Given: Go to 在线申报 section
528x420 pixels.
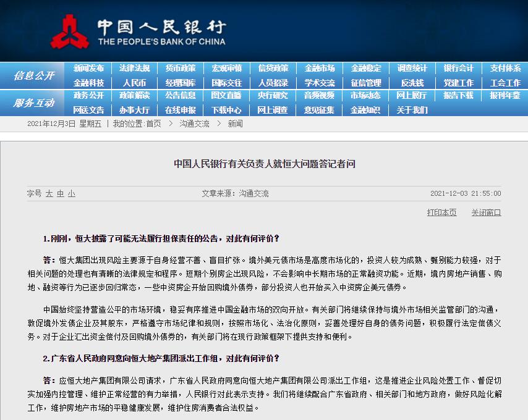Looking at the screenshot, I should tap(181, 110).
